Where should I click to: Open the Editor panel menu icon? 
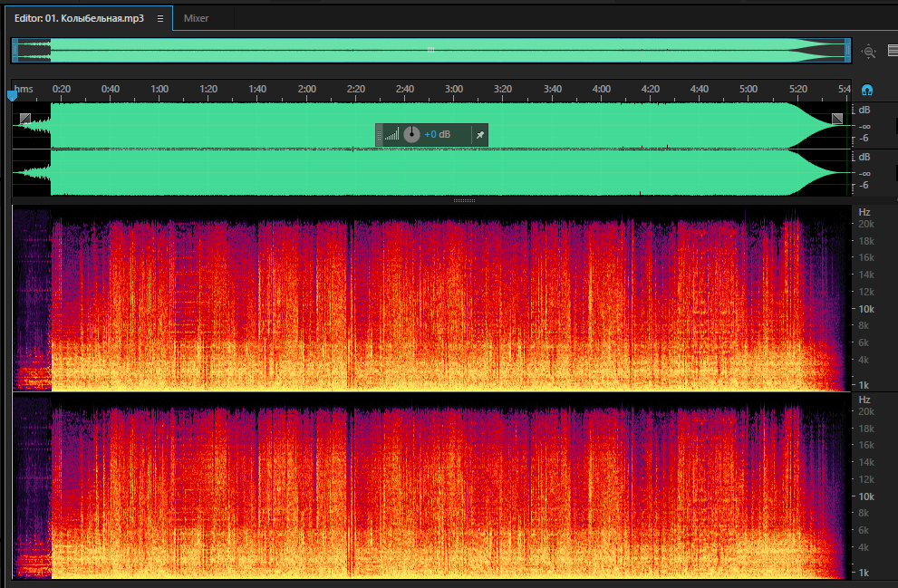(x=160, y=18)
